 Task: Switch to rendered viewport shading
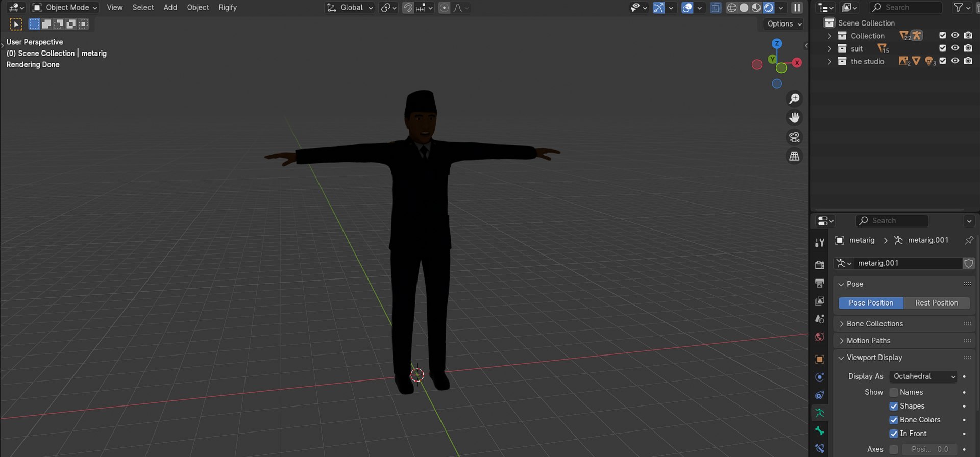tap(768, 7)
